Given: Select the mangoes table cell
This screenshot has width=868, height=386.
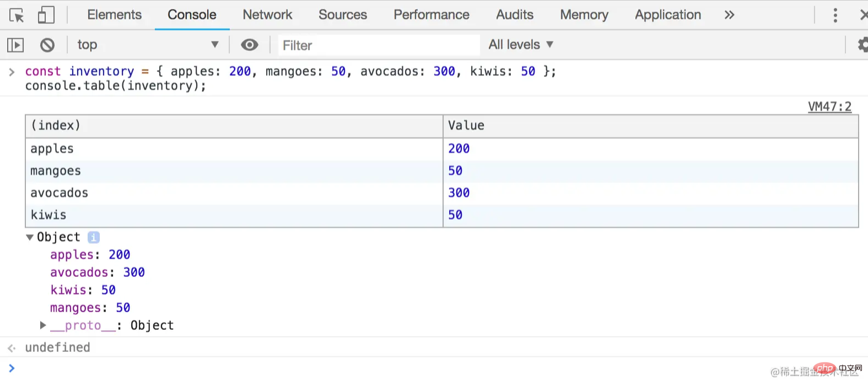Looking at the screenshot, I should click(x=234, y=171).
